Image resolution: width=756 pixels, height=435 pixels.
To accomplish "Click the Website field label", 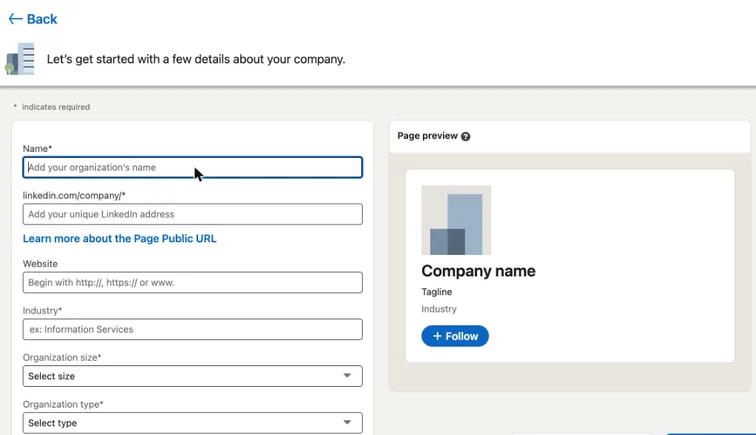I will (40, 264).
